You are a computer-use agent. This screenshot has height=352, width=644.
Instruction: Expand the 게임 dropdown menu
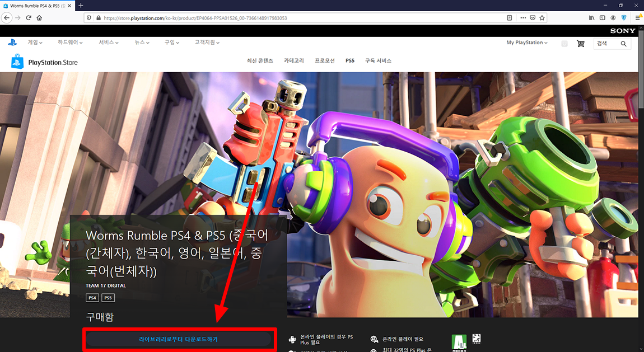coord(35,43)
